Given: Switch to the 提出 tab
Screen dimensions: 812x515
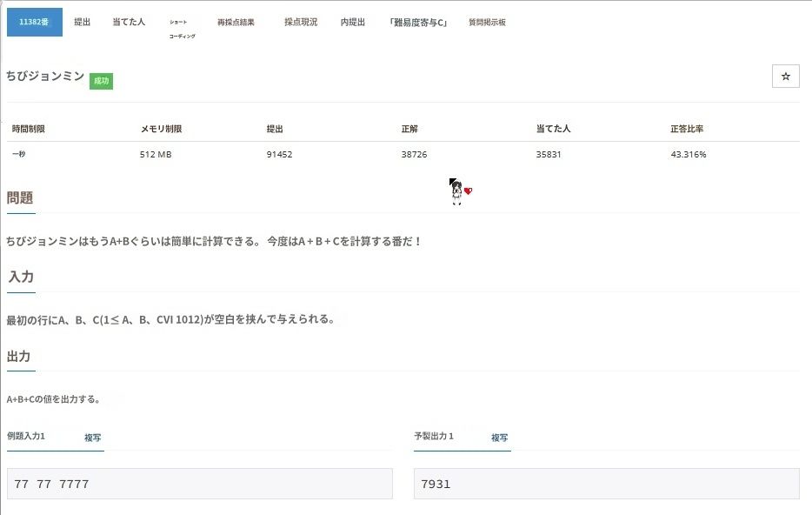Looking at the screenshot, I should point(83,23).
